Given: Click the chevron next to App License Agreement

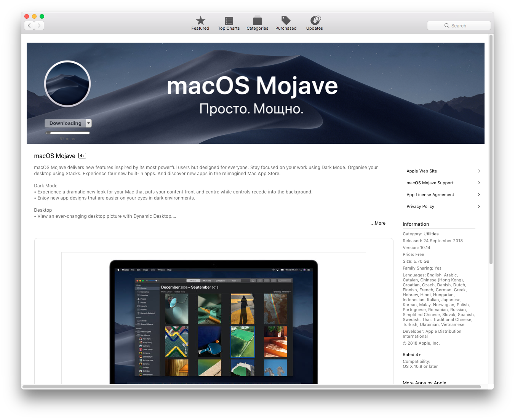Looking at the screenshot, I should [x=479, y=195].
